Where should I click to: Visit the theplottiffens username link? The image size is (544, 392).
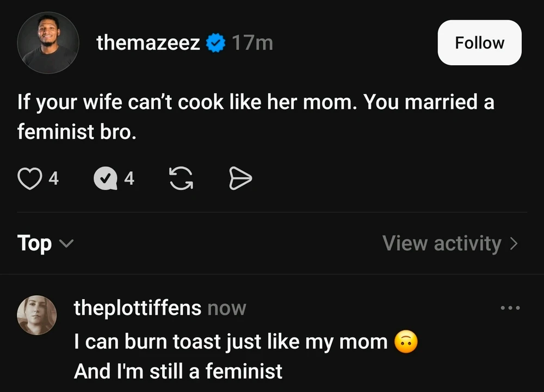point(138,308)
